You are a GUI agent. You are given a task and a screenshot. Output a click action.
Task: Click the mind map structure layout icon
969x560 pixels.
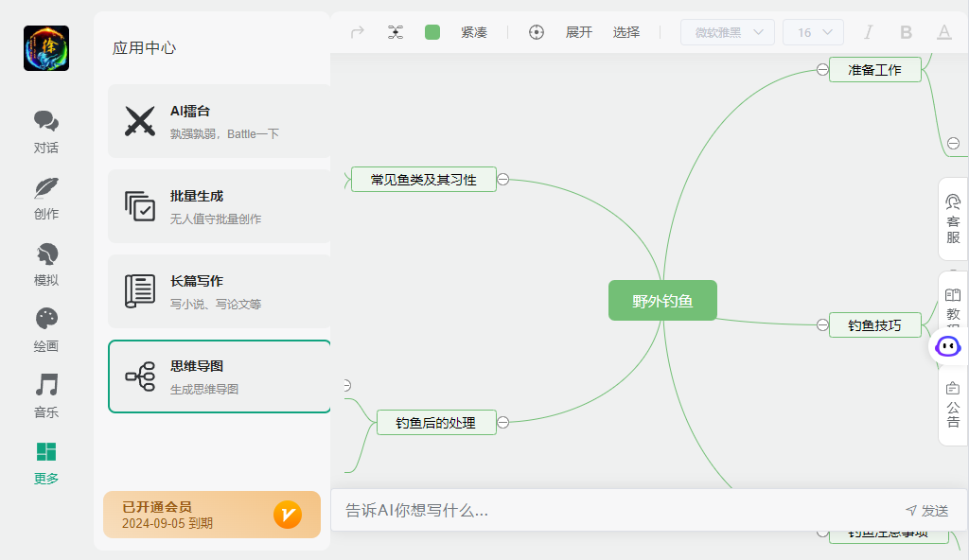396,32
